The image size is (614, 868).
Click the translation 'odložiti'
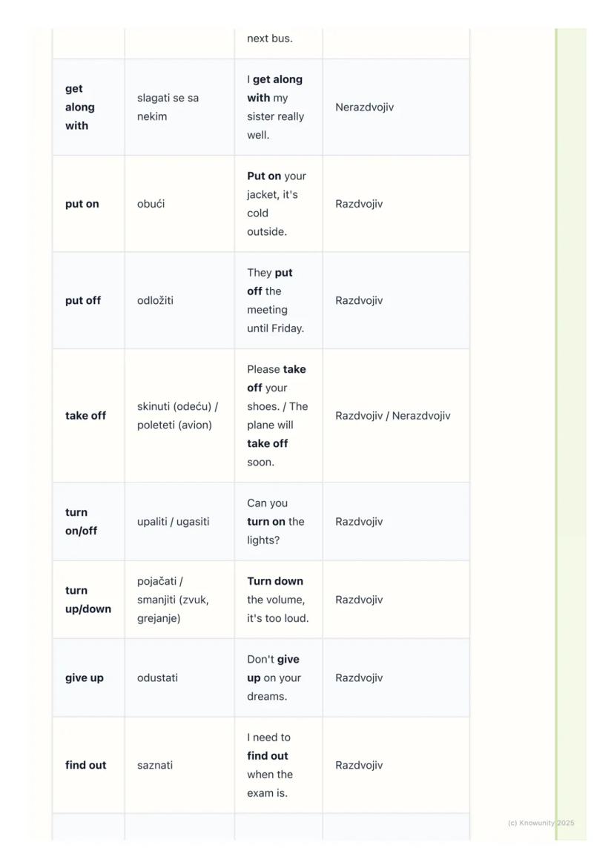tap(155, 301)
